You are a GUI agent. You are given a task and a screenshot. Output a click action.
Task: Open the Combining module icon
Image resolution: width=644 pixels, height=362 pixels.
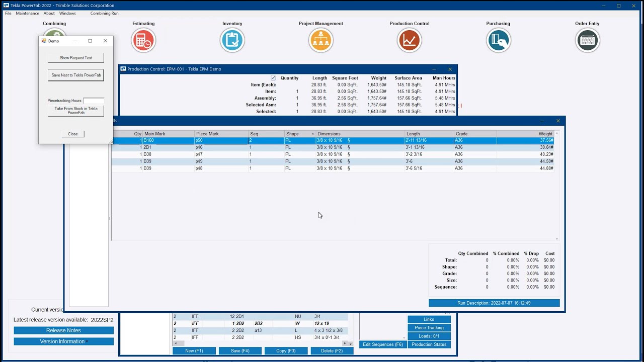(x=54, y=32)
